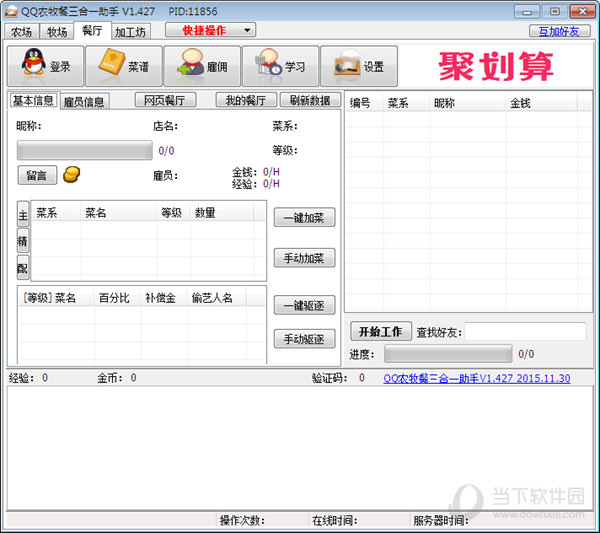Maximize the window
600x533 pixels.
click(554, 12)
